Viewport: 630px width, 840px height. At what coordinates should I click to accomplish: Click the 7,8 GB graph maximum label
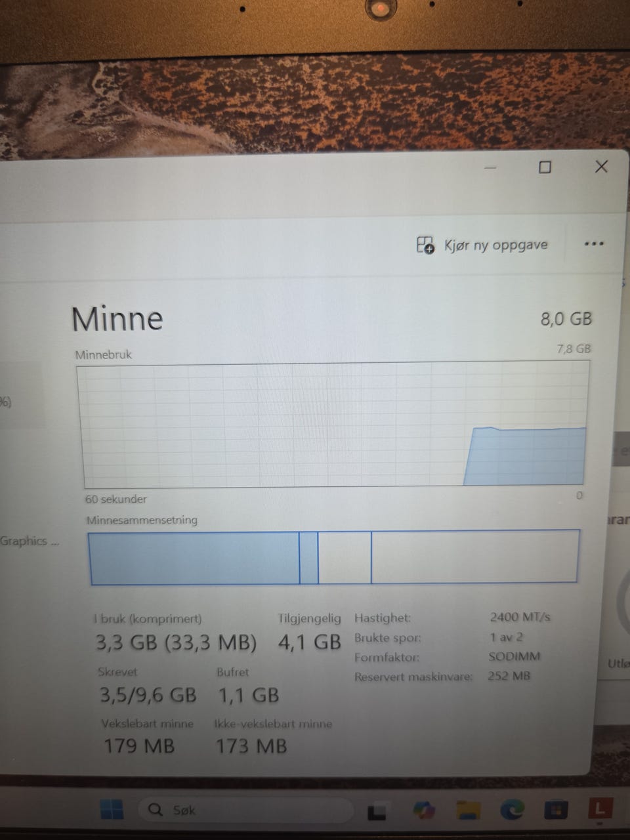point(574,348)
